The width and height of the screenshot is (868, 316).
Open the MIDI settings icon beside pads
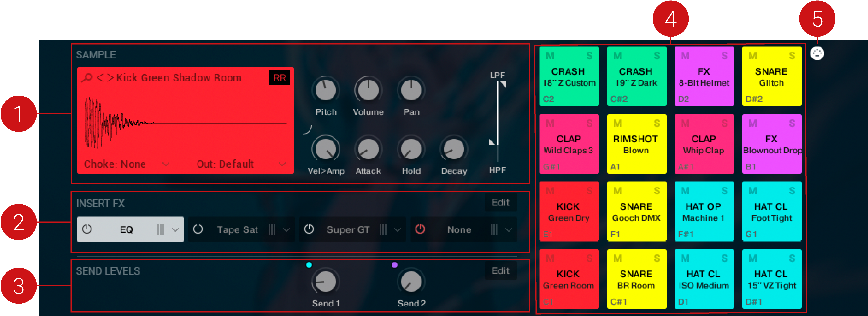click(x=817, y=53)
